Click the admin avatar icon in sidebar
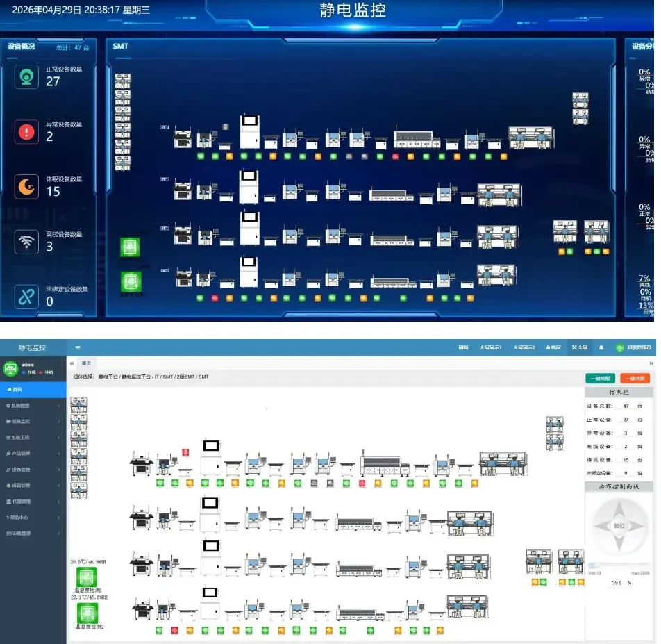Viewport: 661px width, 644px height. click(x=10, y=369)
